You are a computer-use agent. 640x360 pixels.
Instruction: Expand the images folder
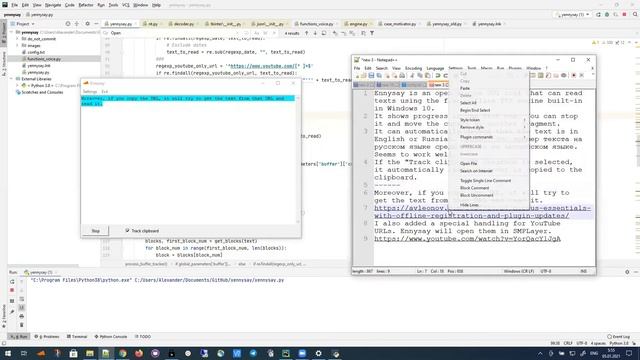18,46
